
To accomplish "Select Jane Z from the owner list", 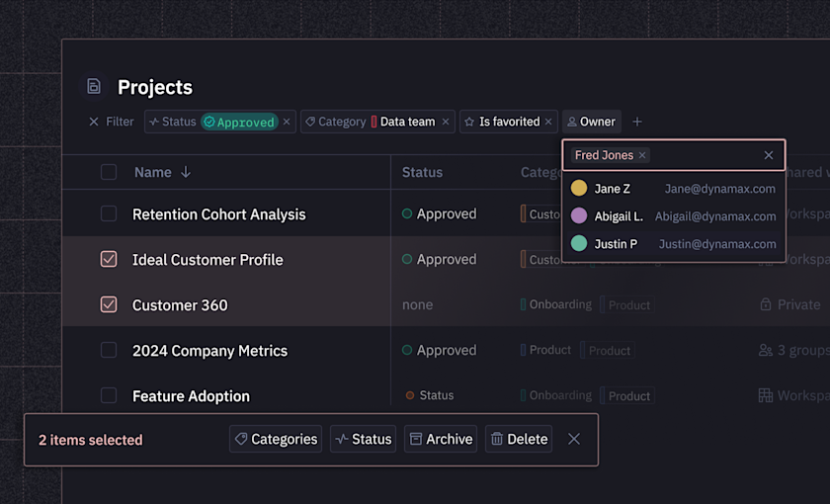I will (612, 189).
